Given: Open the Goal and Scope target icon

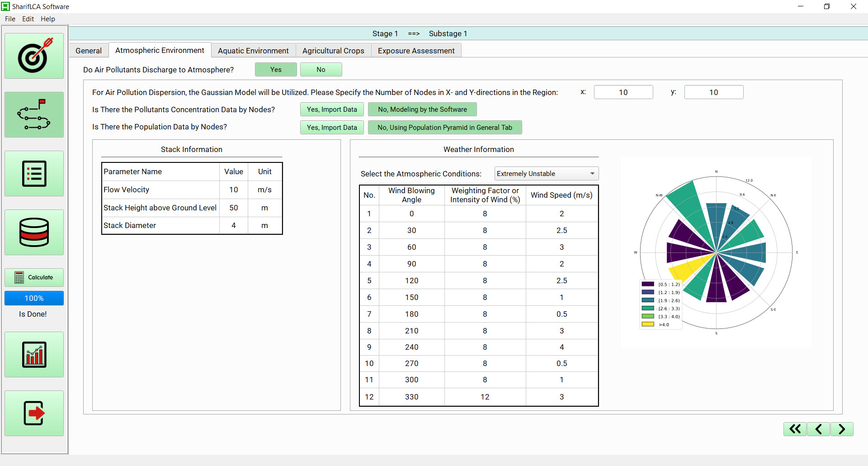Looking at the screenshot, I should point(34,56).
